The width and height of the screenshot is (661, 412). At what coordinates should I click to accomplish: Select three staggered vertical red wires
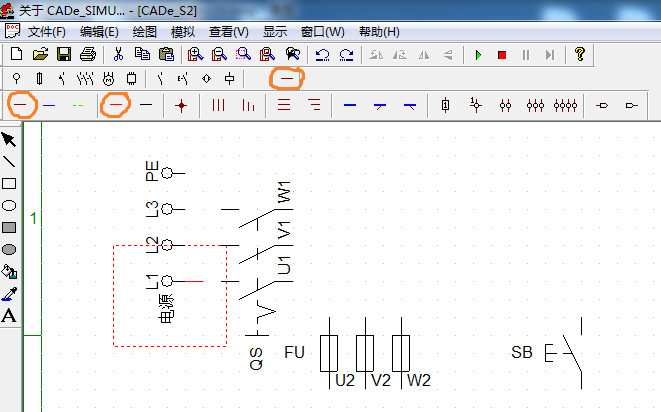tap(248, 105)
